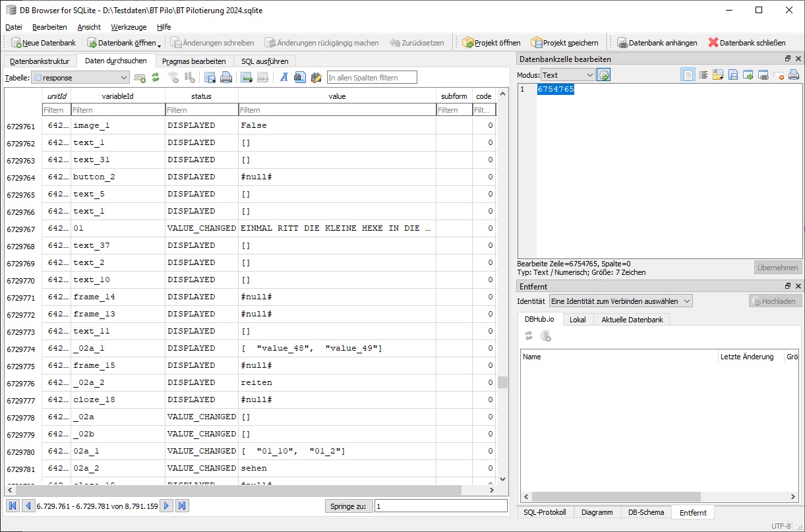Click the auto-format gear icon beside Modus
This screenshot has height=532, width=805.
[603, 75]
